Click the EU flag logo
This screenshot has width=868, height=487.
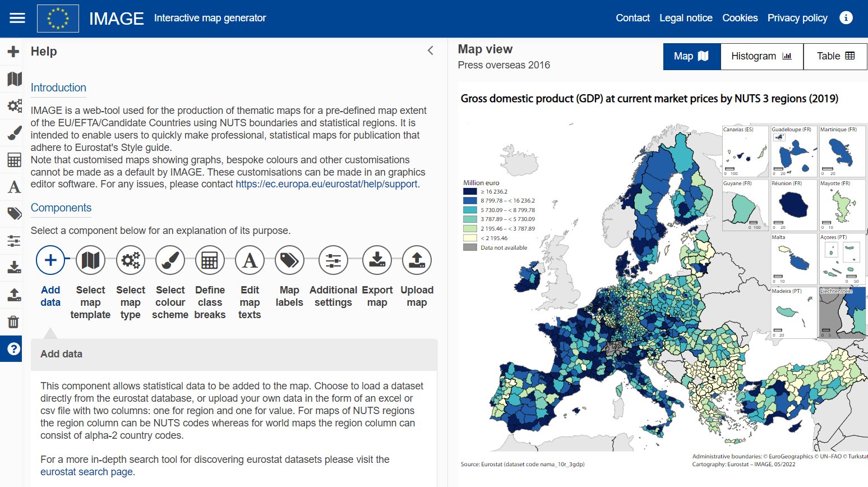58,19
